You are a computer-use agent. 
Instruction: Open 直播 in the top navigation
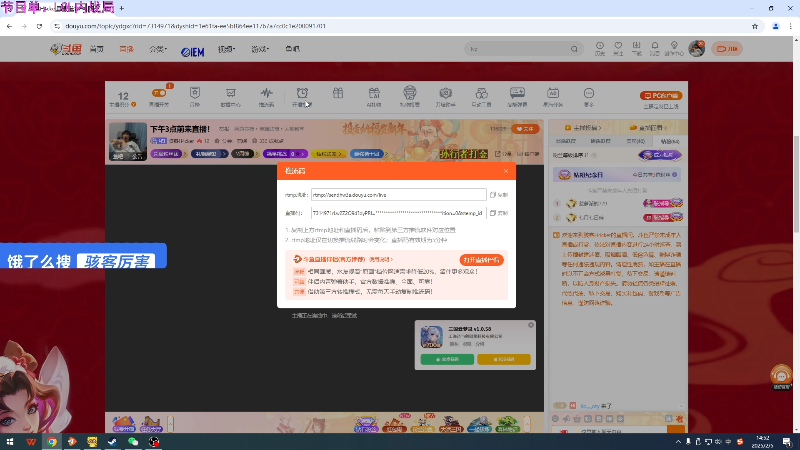point(126,49)
